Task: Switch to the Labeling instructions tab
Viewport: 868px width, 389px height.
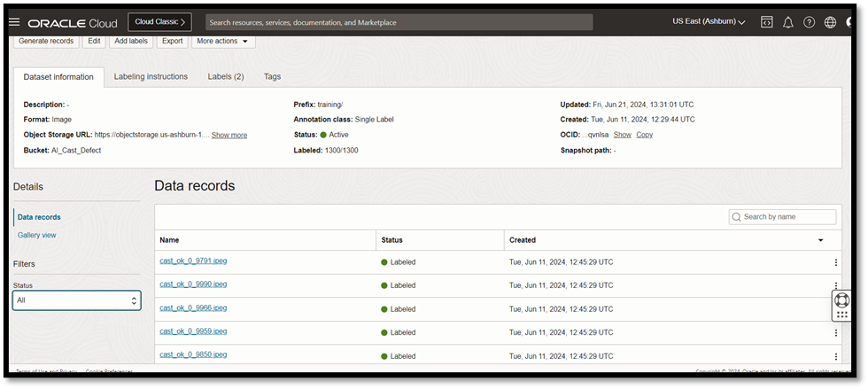Action: coord(151,77)
